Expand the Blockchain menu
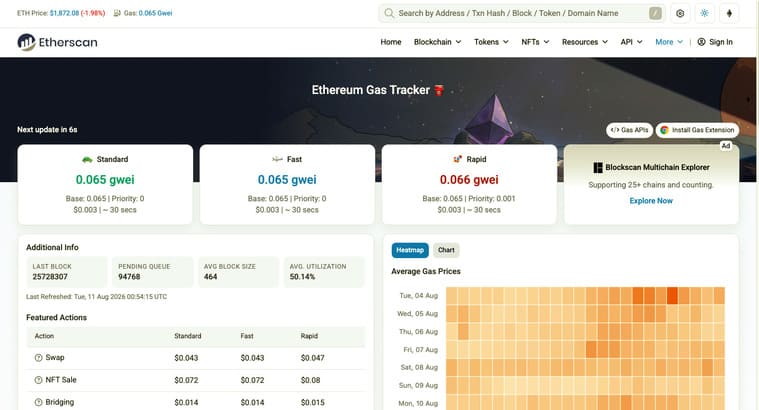The width and height of the screenshot is (759, 410). tap(437, 42)
